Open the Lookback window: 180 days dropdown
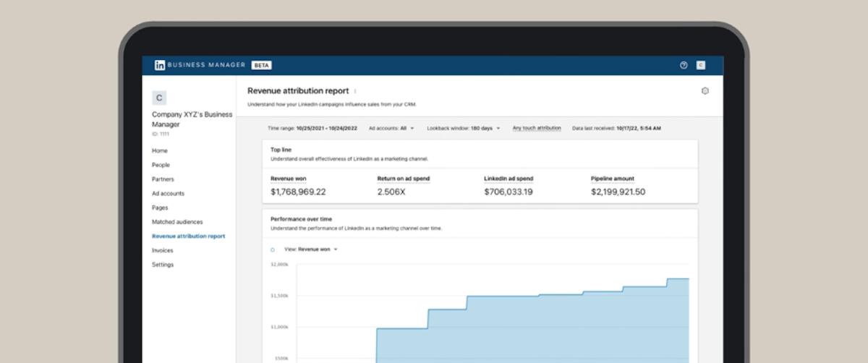 coord(464,128)
